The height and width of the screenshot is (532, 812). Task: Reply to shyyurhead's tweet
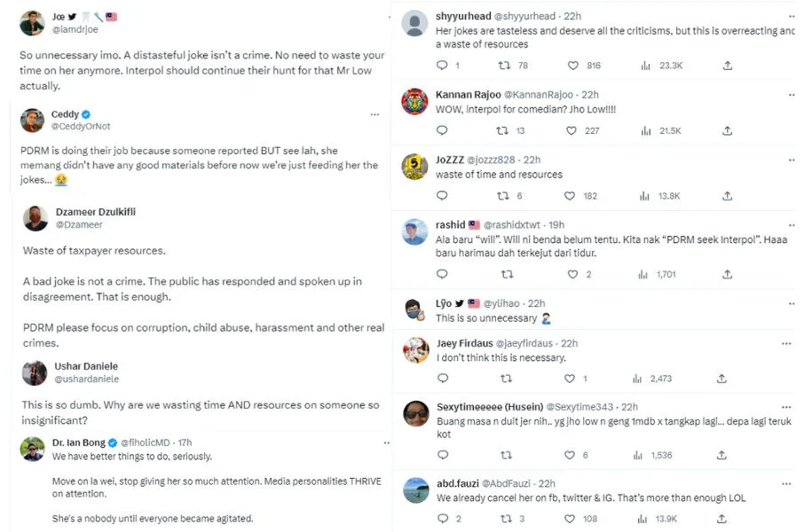[x=443, y=66]
